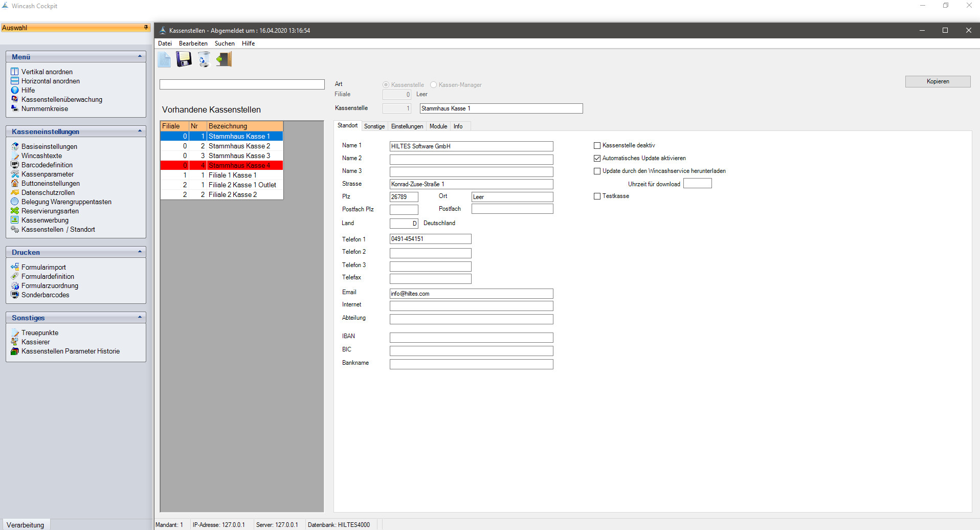Open Treuepunkte in the Sonstiges panel

coord(39,333)
